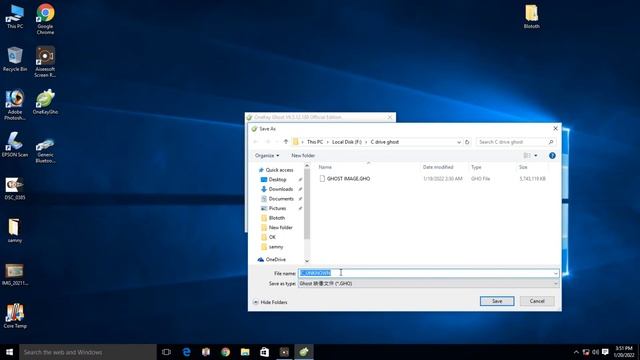Select Quick access in navigation pane
Viewport: 640px width, 360px height.
279,170
